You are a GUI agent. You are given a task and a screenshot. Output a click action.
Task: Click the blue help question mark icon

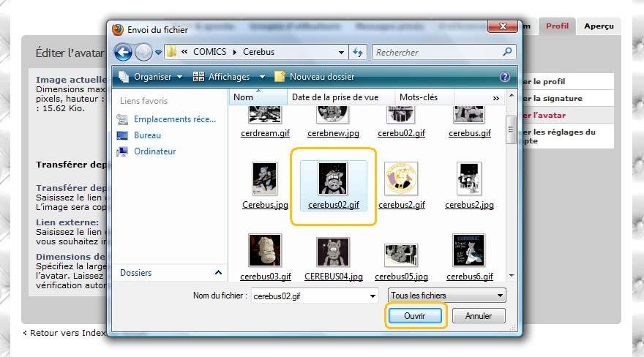pos(504,77)
